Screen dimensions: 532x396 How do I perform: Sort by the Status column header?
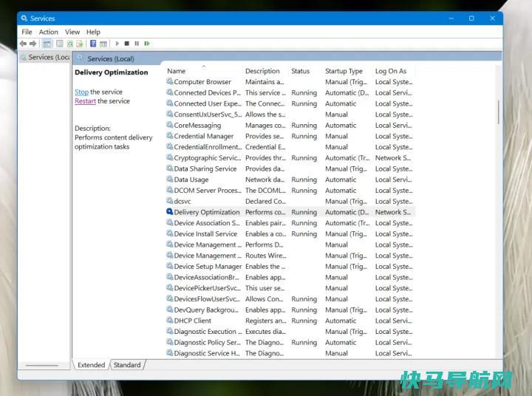click(x=300, y=71)
